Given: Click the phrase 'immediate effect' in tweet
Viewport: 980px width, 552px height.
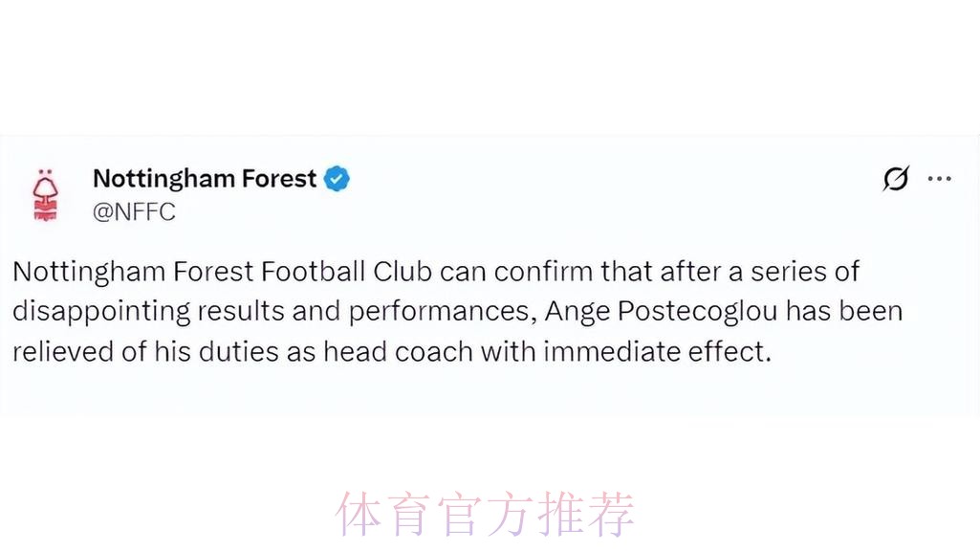Looking at the screenshot, I should point(656,351).
